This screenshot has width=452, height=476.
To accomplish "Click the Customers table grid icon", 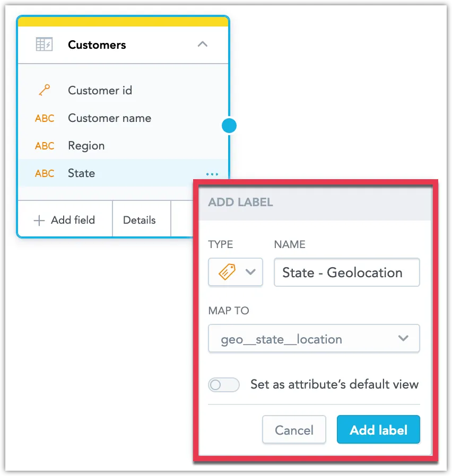I will coord(45,45).
